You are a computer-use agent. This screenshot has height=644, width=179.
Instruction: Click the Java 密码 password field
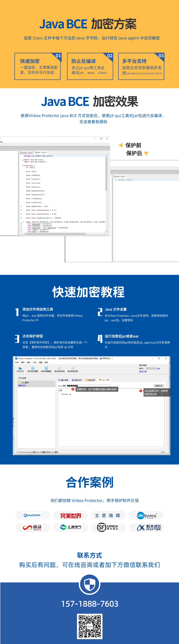click(x=88, y=386)
